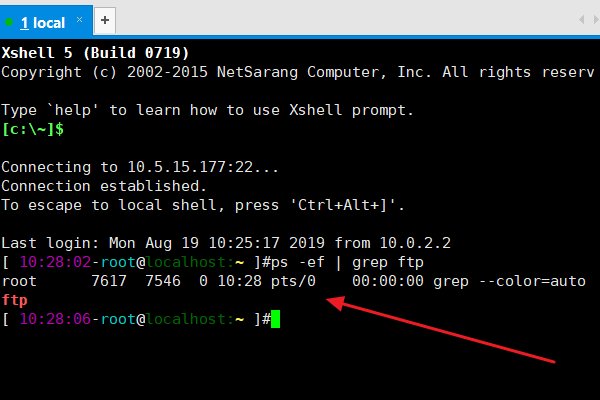Click the red highlighted "ftp" output
The width and height of the screenshot is (600, 400).
(x=15, y=300)
